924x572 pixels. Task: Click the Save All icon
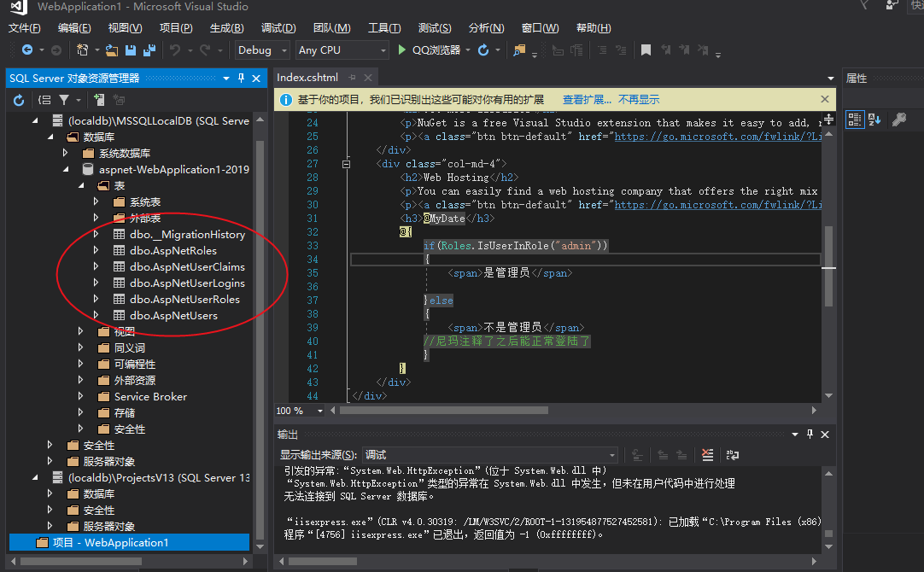149,50
